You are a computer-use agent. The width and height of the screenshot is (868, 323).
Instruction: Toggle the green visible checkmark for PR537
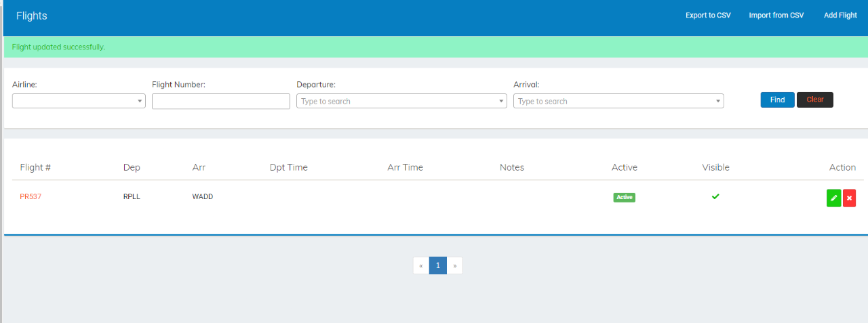click(715, 197)
